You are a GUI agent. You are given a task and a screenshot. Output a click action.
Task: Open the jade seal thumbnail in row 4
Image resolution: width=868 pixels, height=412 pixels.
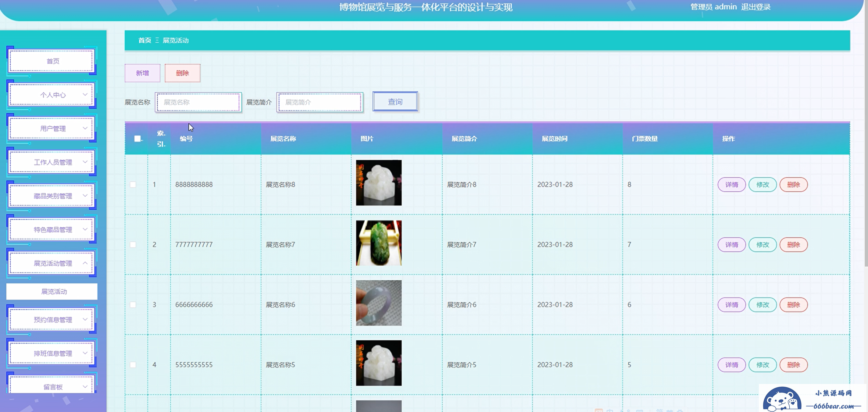[379, 363]
